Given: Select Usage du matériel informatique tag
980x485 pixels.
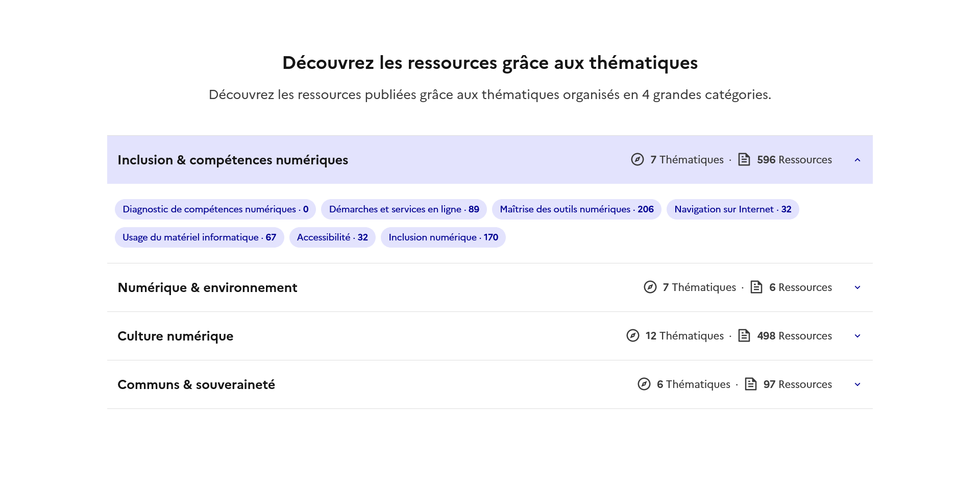Looking at the screenshot, I should [x=199, y=237].
